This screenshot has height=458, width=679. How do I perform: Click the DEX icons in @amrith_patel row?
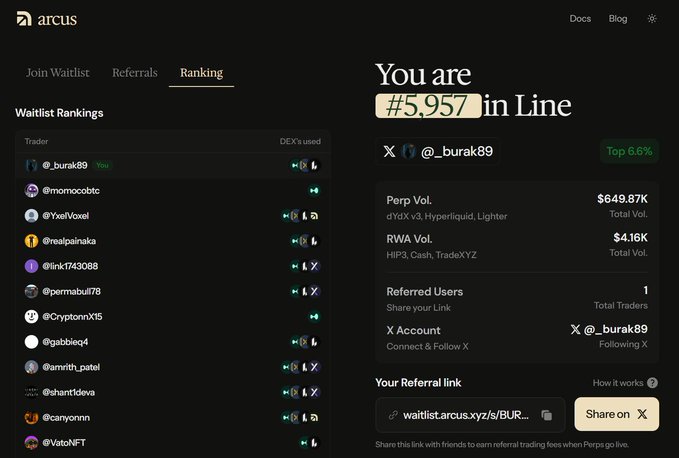[x=301, y=367]
